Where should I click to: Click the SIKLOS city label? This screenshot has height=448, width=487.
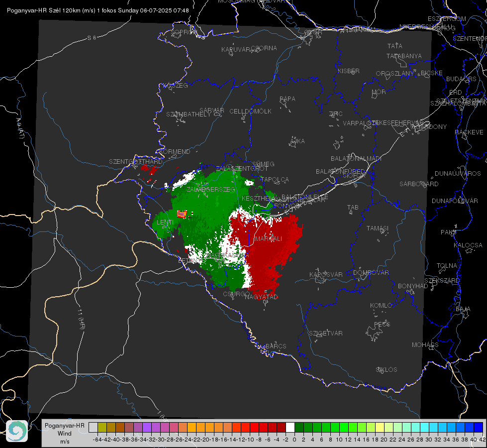click(x=387, y=370)
